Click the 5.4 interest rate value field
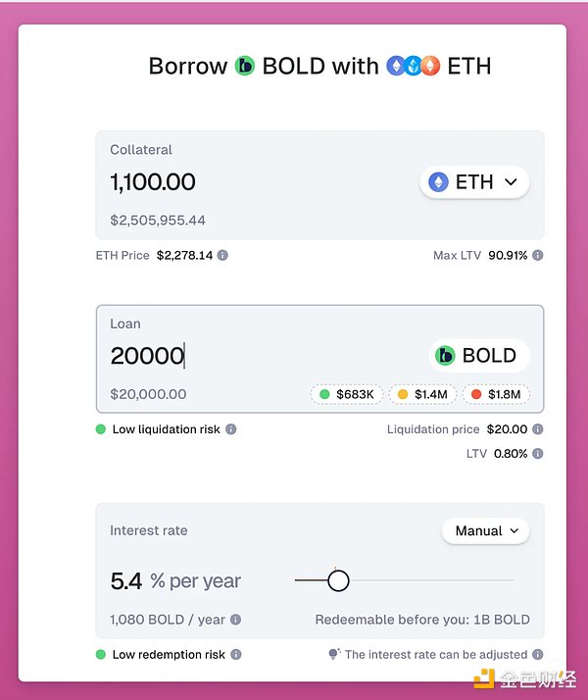 pyautogui.click(x=126, y=580)
